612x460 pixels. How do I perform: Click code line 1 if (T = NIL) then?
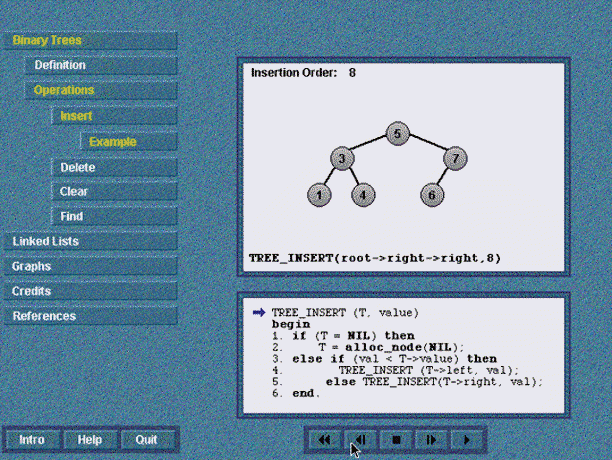point(343,336)
